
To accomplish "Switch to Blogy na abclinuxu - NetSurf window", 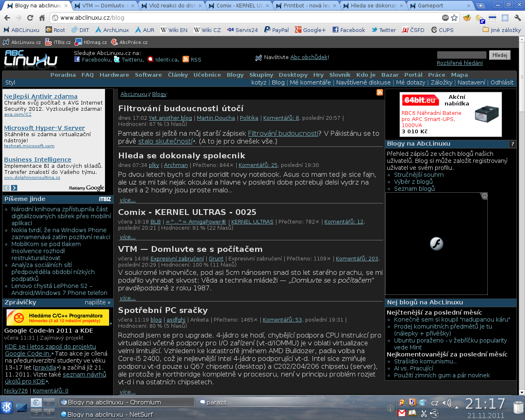I will pyautogui.click(x=126, y=414).
